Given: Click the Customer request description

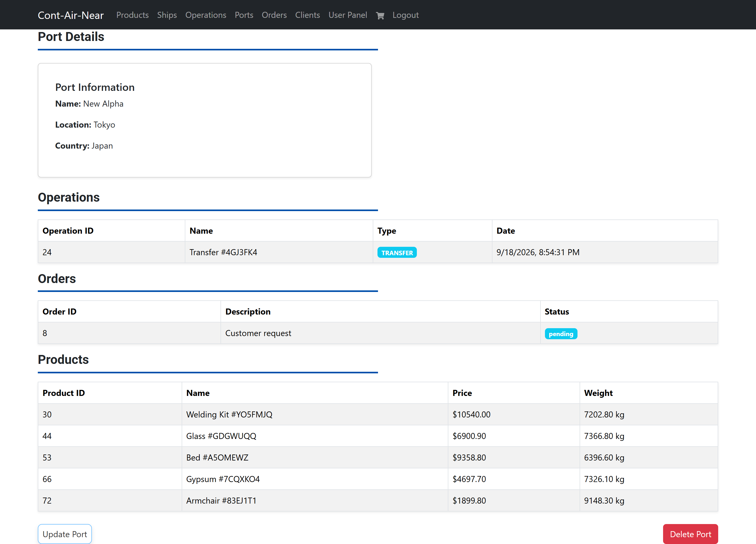Looking at the screenshot, I should [x=258, y=333].
